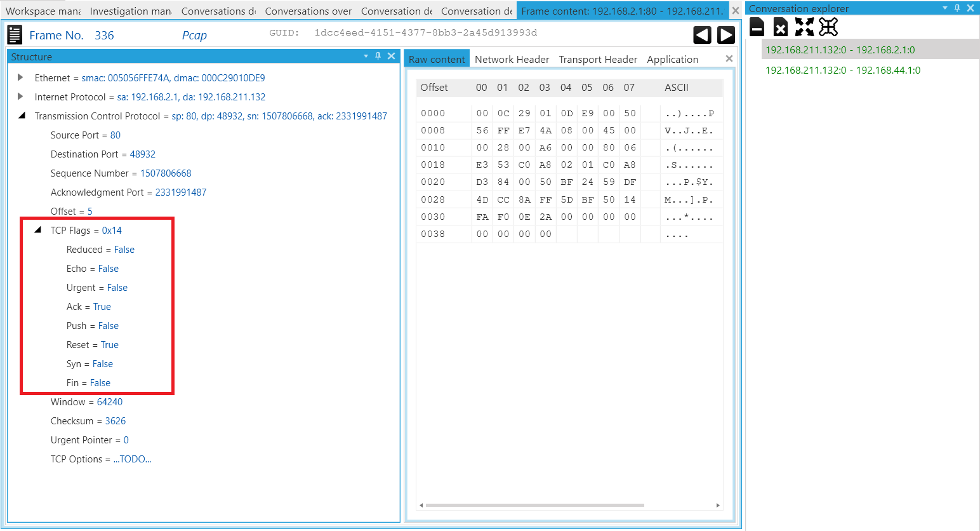This screenshot has height=531, width=980.
Task: Pin the Structure panel
Action: 378,56
